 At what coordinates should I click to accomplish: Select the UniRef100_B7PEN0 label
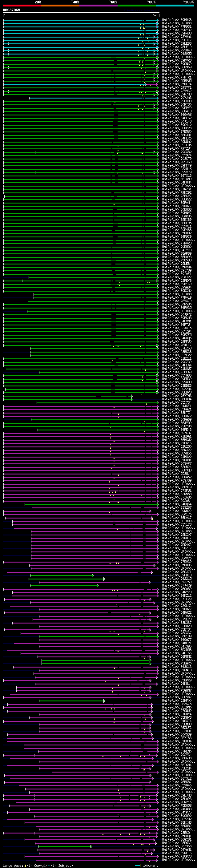pyautogui.click(x=177, y=751)
